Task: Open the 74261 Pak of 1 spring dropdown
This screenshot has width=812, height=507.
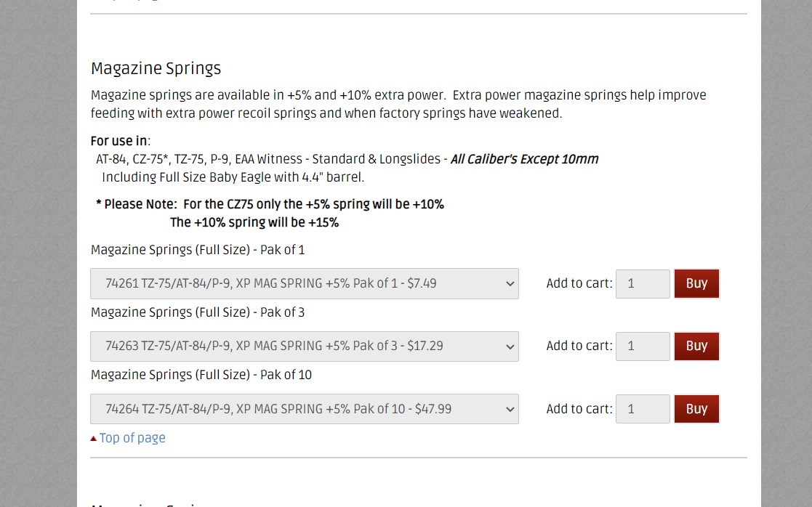Action: tap(305, 283)
